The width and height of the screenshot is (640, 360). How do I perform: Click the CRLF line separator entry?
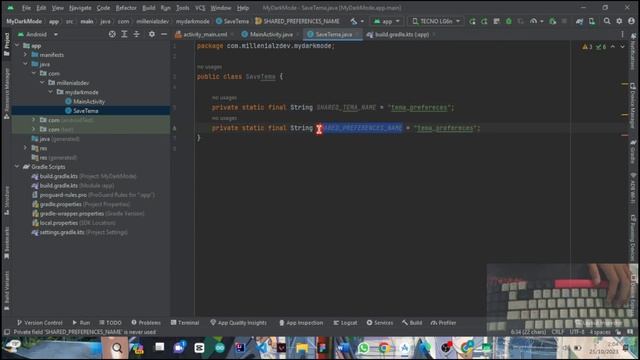(558, 332)
